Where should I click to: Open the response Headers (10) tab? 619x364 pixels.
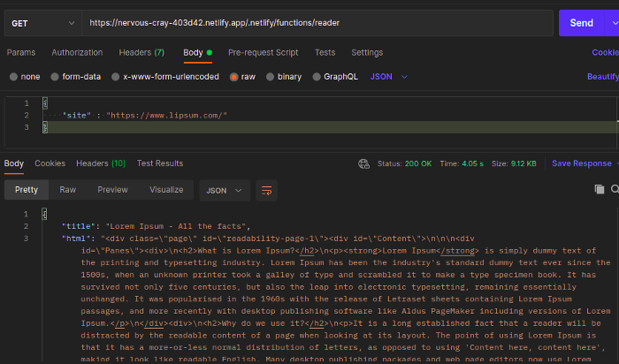click(101, 163)
